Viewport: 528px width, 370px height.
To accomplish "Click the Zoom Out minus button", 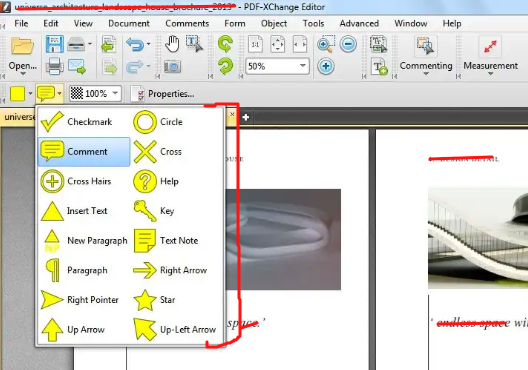I will click(348, 44).
